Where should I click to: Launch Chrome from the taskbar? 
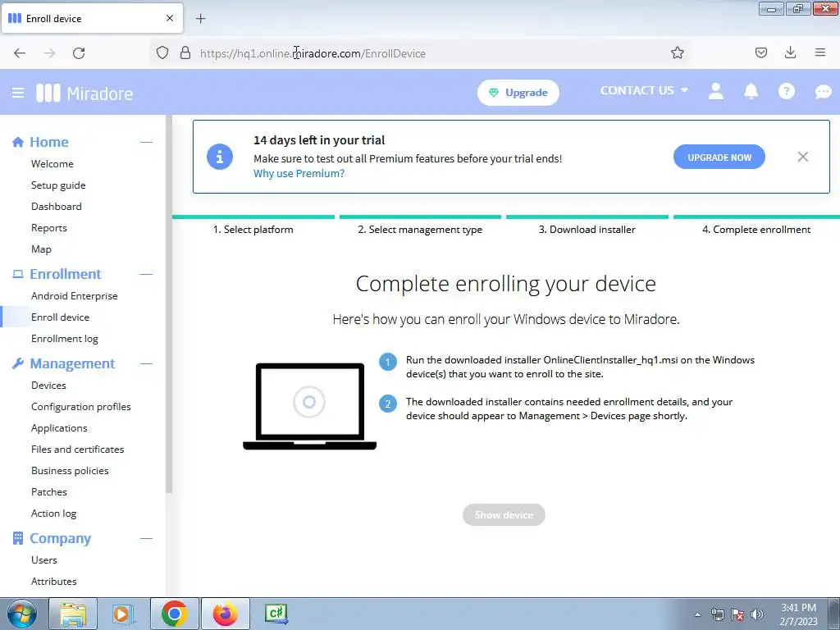point(174,614)
